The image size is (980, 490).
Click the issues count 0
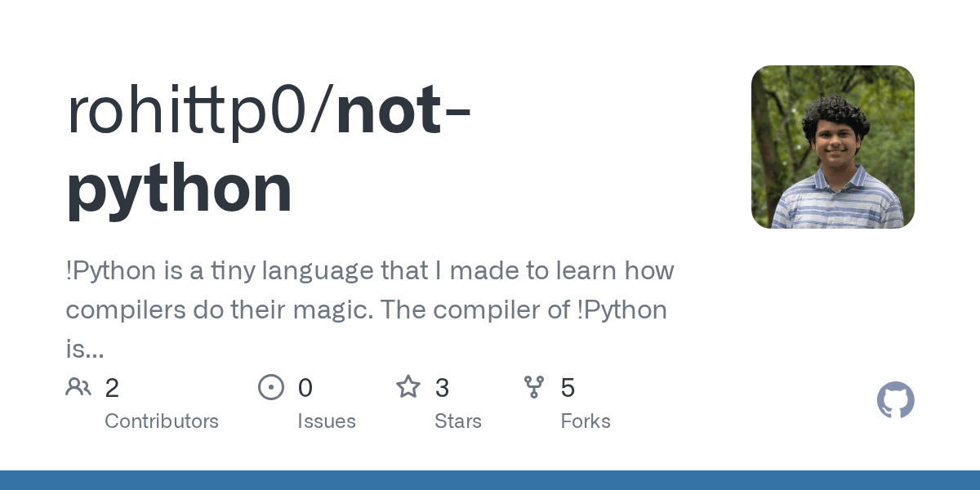(x=305, y=388)
